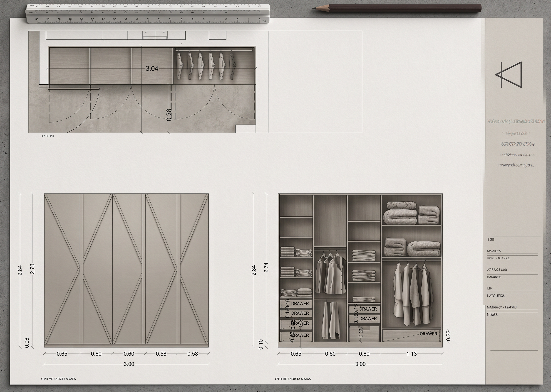Select the 3.04 dimension in the floor plan

[152, 69]
